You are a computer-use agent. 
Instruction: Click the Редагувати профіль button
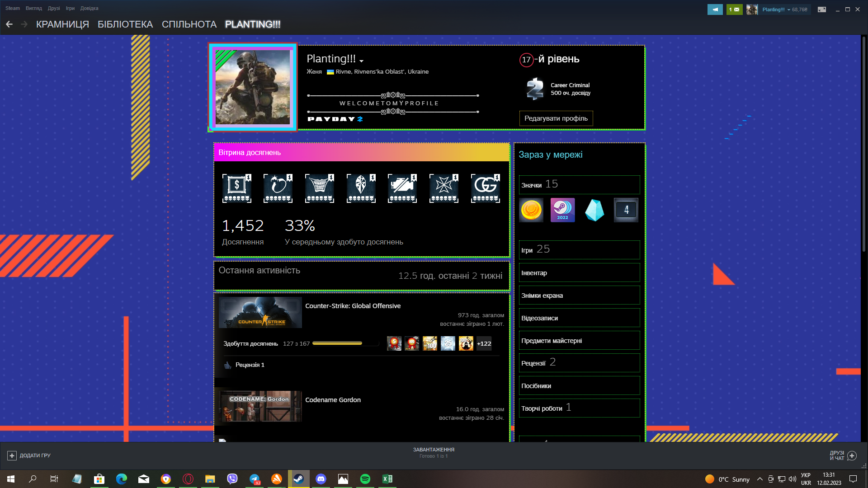coord(556,118)
